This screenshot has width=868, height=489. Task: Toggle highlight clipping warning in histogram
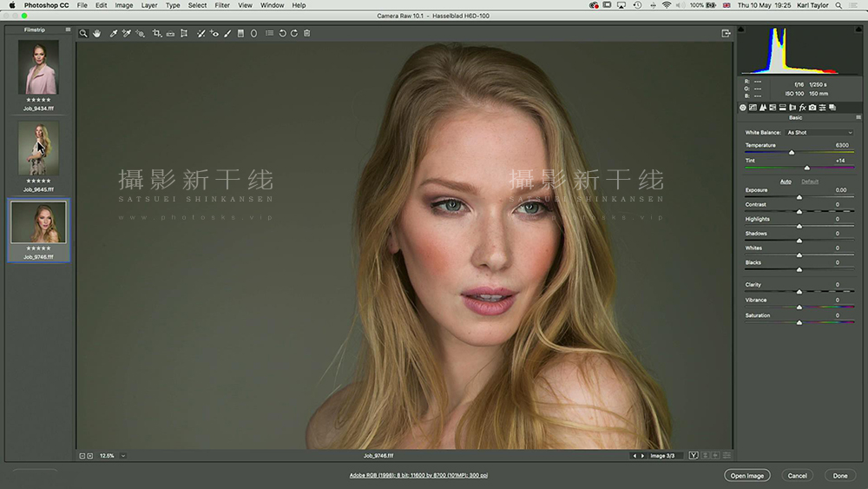click(858, 30)
